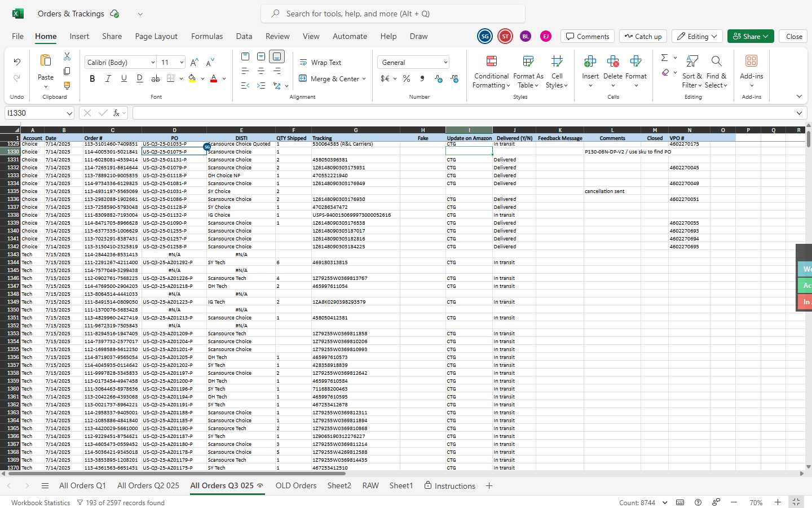Click the Decrease Decimal icon
This screenshot has height=508, width=812.
tap(454, 78)
